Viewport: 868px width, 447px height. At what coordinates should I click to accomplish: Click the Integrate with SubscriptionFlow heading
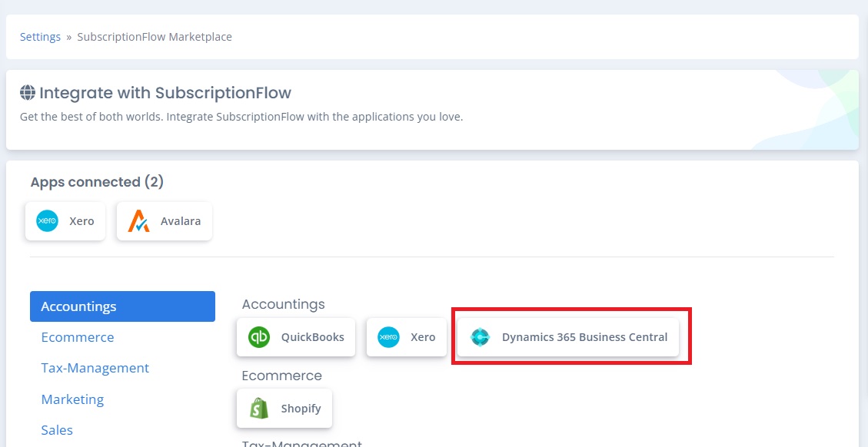click(165, 93)
